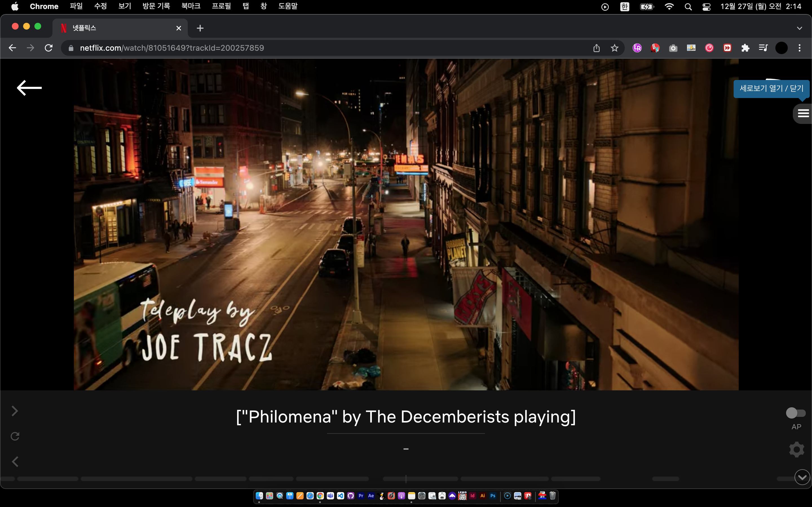Click the share page icon in address bar
Image resolution: width=812 pixels, height=507 pixels.
(596, 48)
